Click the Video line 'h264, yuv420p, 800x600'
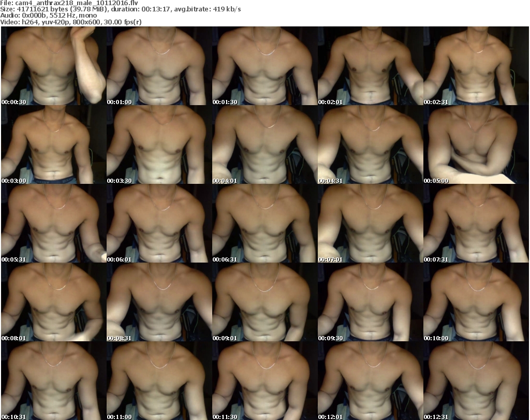The image size is (530, 420). click(71, 22)
